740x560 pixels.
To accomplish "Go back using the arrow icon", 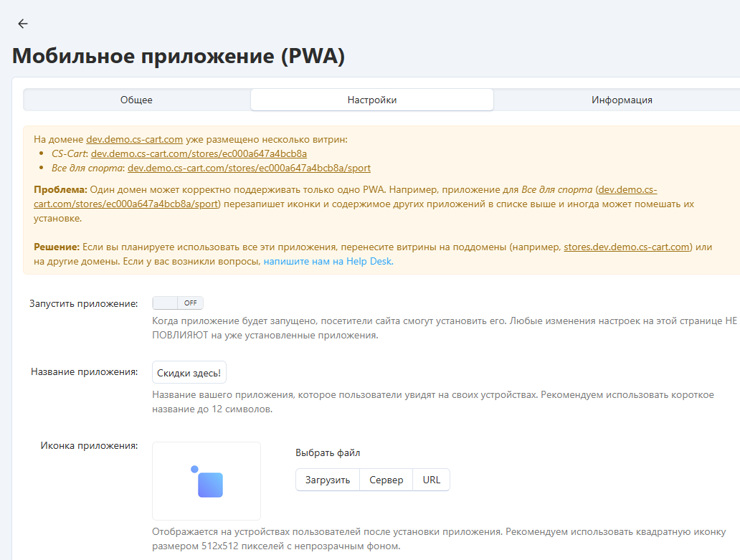I will [23, 24].
